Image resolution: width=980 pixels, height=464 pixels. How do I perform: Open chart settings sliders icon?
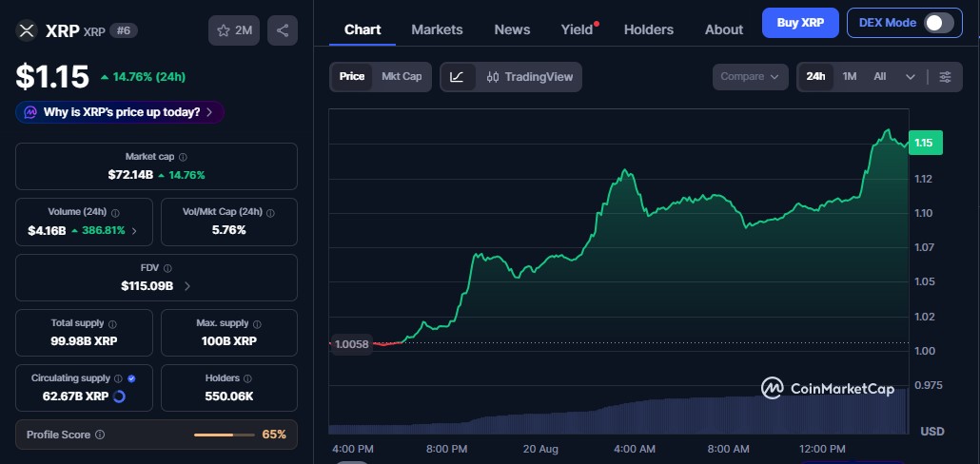pos(946,77)
